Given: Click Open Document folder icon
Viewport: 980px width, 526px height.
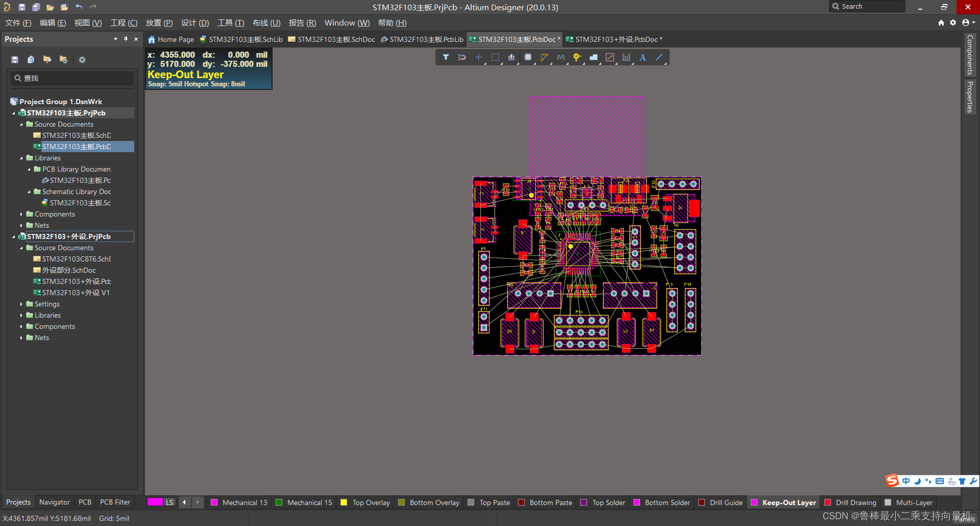Looking at the screenshot, I should tap(50, 7).
